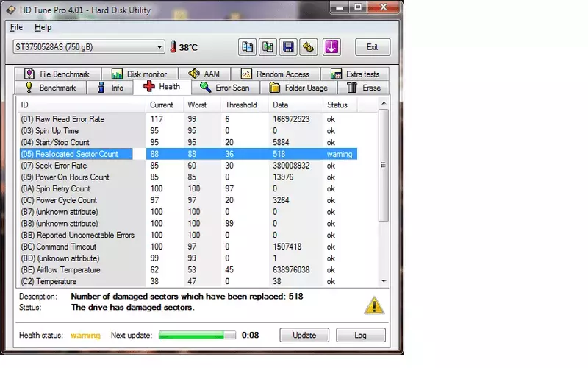Click the data value 1507418
The height and width of the screenshot is (368, 588).
coord(287,247)
